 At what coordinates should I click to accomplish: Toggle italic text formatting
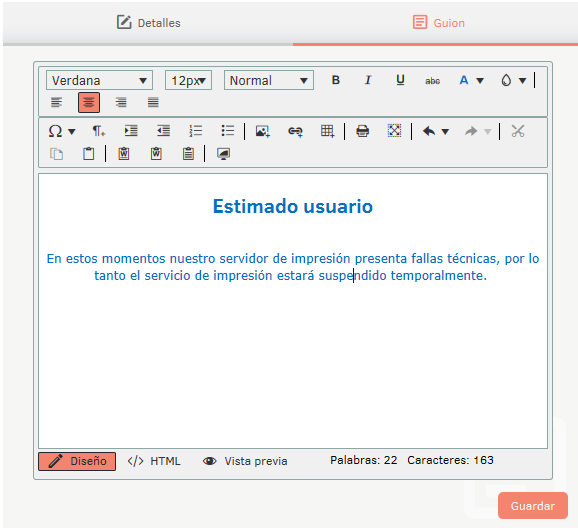point(368,80)
